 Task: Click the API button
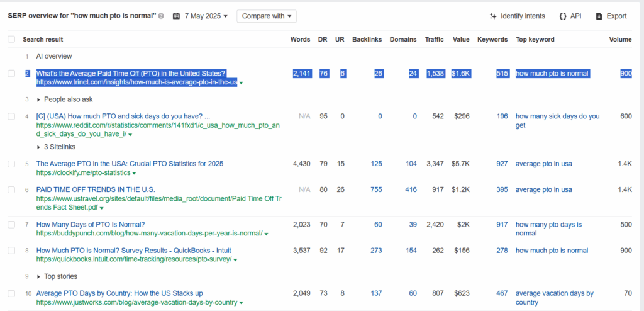(x=570, y=16)
